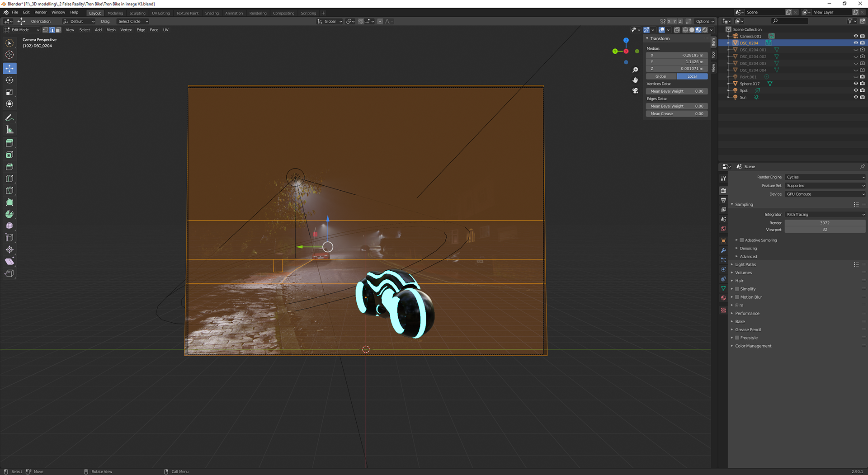The width and height of the screenshot is (868, 475).
Task: Open the Global transform orientation dropdown
Action: tap(330, 21)
